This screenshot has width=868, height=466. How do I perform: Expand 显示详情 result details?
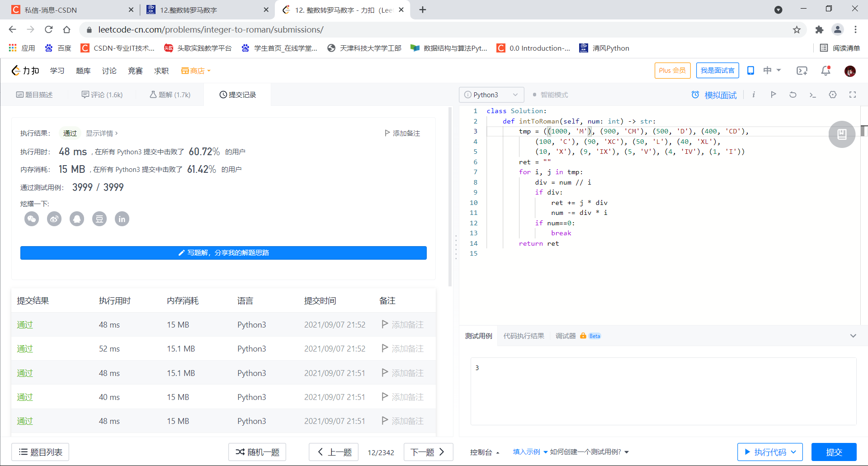pos(102,133)
